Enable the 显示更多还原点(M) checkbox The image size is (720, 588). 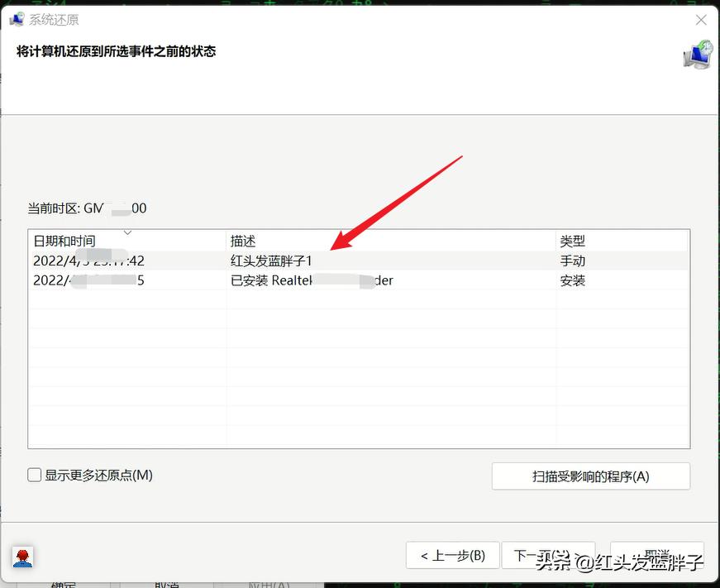click(x=33, y=475)
